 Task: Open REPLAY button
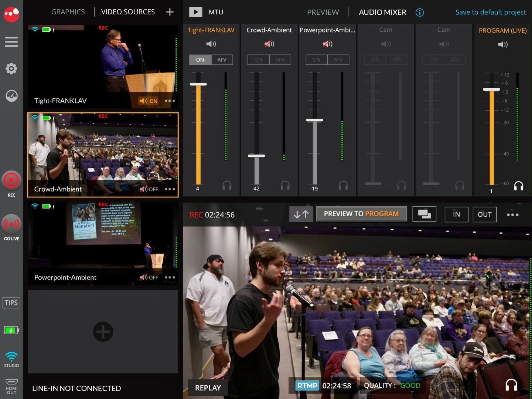click(x=208, y=388)
